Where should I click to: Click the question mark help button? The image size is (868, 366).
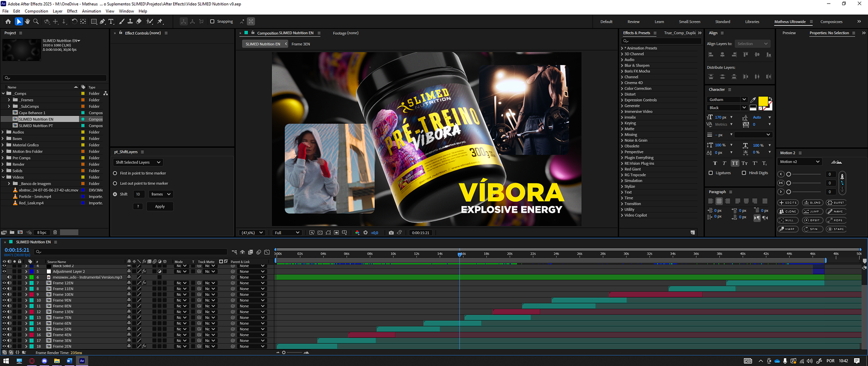tap(138, 206)
